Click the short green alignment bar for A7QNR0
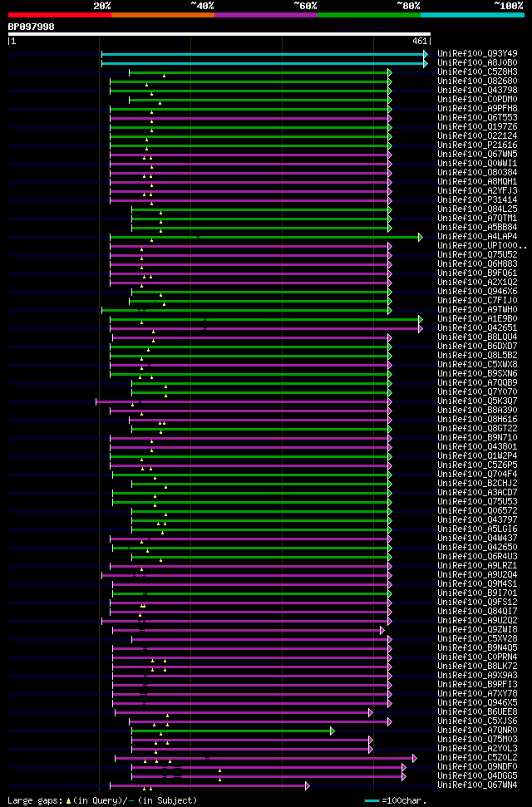This screenshot has width=532, height=807. [233, 731]
